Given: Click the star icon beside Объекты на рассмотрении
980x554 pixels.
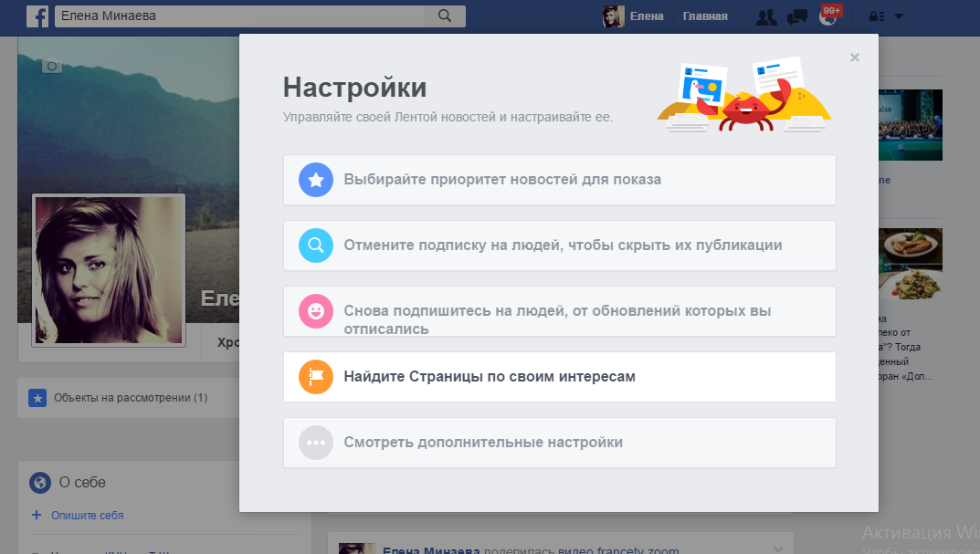Looking at the screenshot, I should pyautogui.click(x=37, y=398).
